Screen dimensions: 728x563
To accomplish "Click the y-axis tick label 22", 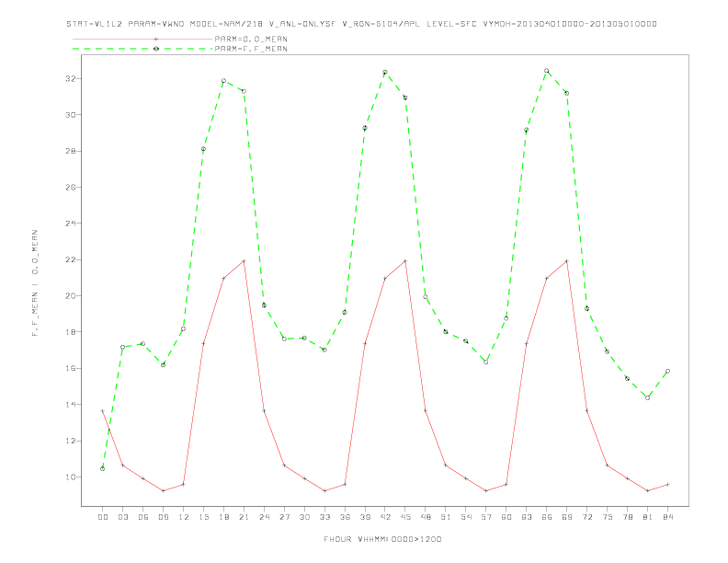I will (x=70, y=259).
